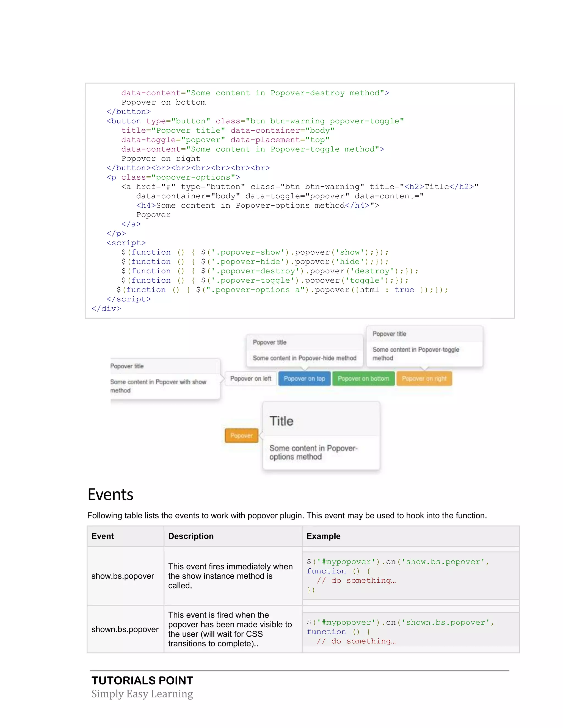This screenshot has width=563, height=728.
Task: Click popover text 'Some content in Popover-options method'
Action: coord(313,452)
